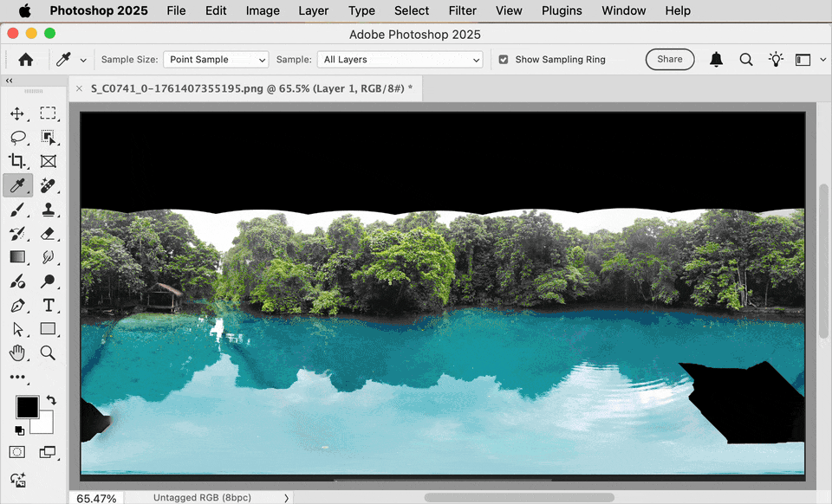Click the foreground color swatch

27,407
